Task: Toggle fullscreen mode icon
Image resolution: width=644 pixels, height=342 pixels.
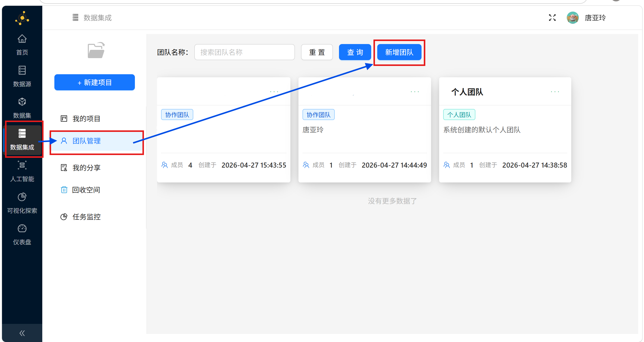Action: tap(552, 18)
